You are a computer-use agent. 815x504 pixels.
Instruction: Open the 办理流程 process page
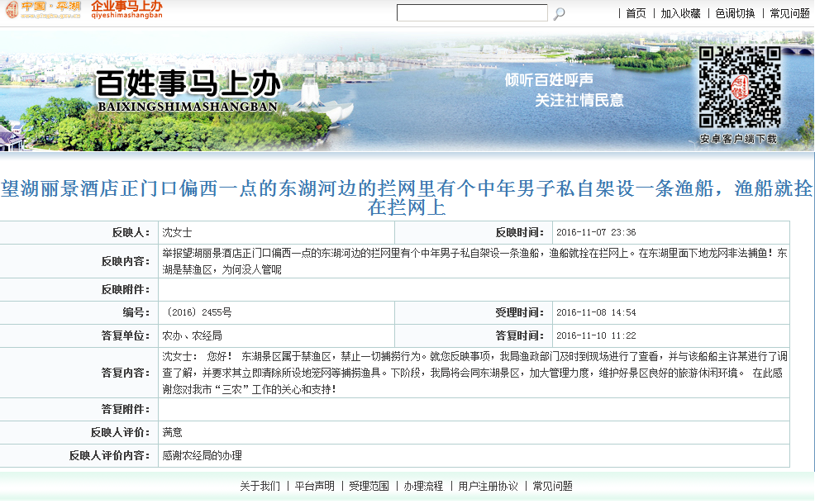[422, 487]
